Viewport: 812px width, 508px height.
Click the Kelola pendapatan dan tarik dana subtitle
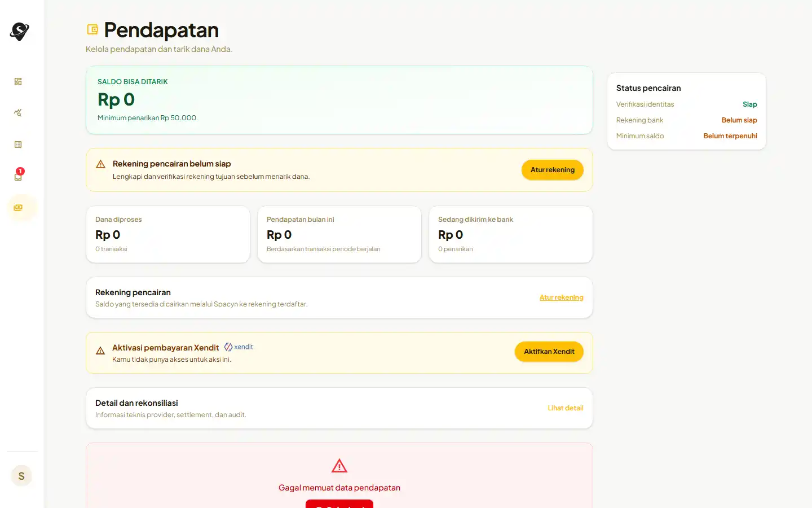pyautogui.click(x=159, y=49)
